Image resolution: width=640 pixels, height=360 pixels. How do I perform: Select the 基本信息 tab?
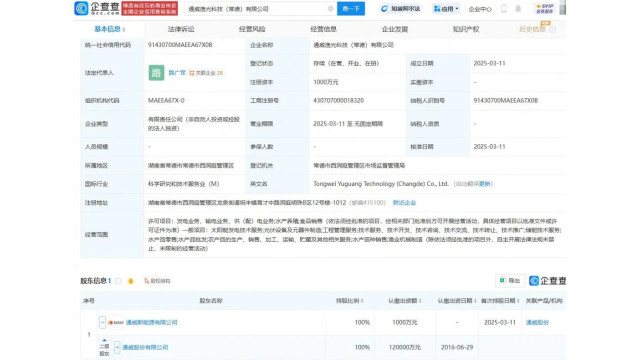click(109, 29)
